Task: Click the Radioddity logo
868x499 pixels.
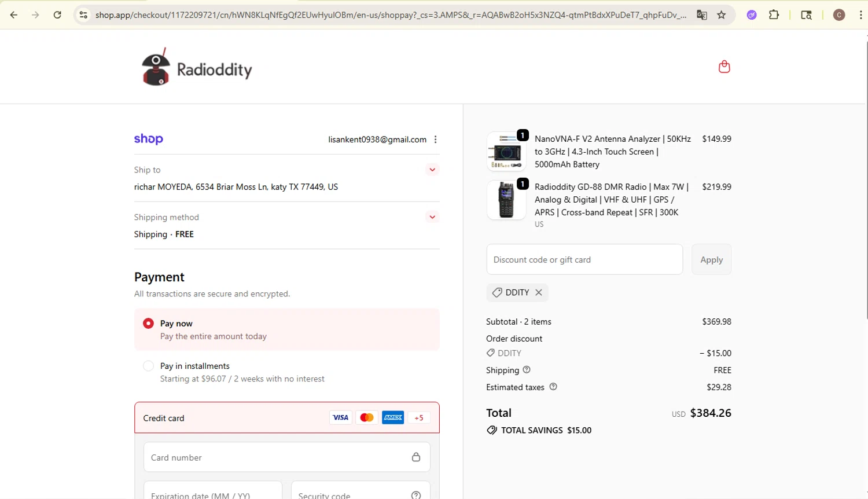Action: pyautogui.click(x=197, y=67)
